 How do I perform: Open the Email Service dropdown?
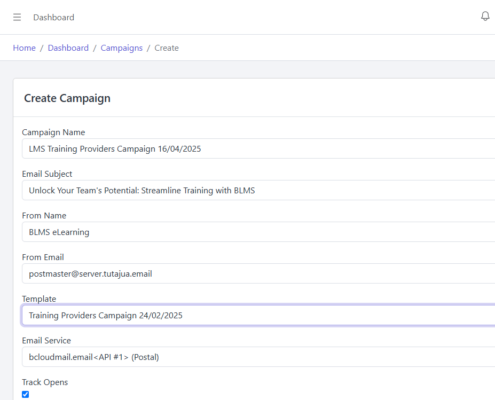[259, 357]
